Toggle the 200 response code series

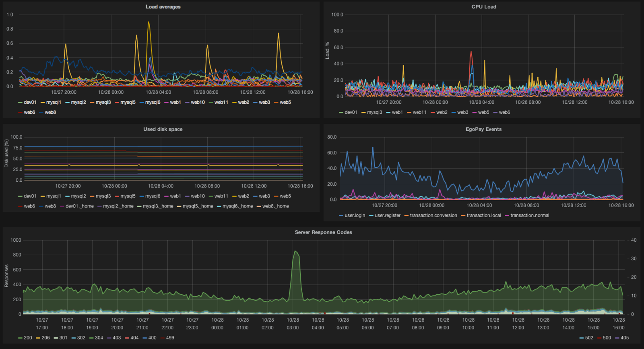(x=28, y=338)
